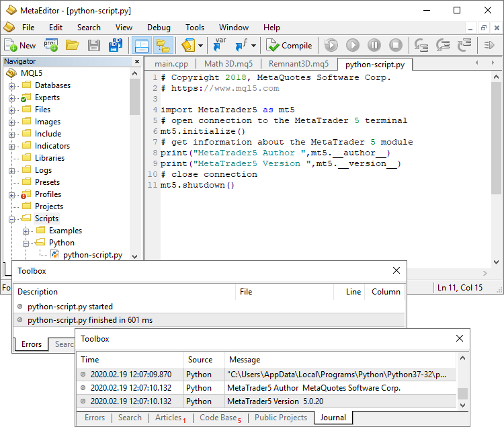Viewport: 504px width, 427px height.
Task: Click the Navigator vertical scrollbar down arrow
Action: click(x=134, y=256)
